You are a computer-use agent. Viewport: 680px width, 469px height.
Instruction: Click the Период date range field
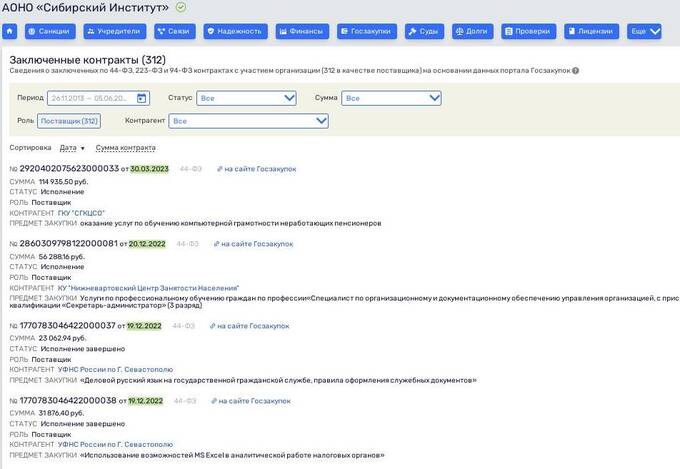tap(90, 98)
